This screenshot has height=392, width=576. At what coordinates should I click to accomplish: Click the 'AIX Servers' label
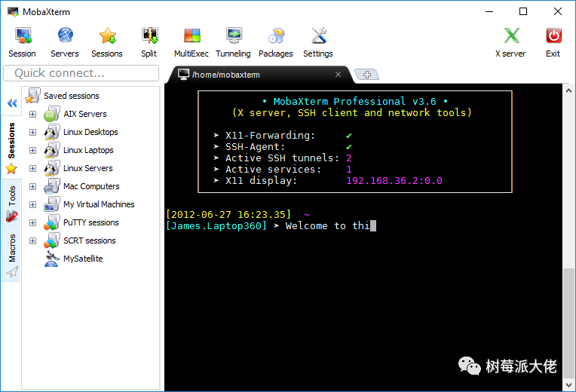point(85,114)
